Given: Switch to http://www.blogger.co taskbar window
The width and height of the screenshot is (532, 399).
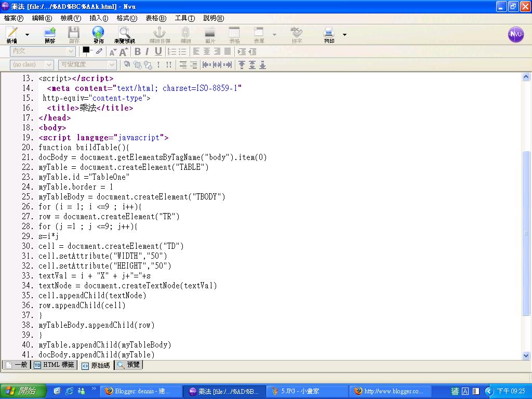Looking at the screenshot, I should 391,391.
